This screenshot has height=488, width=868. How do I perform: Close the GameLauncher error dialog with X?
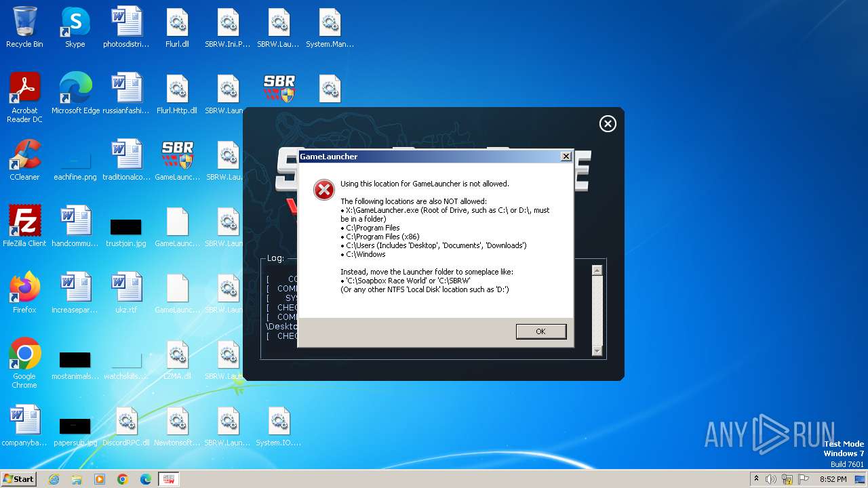click(x=566, y=157)
